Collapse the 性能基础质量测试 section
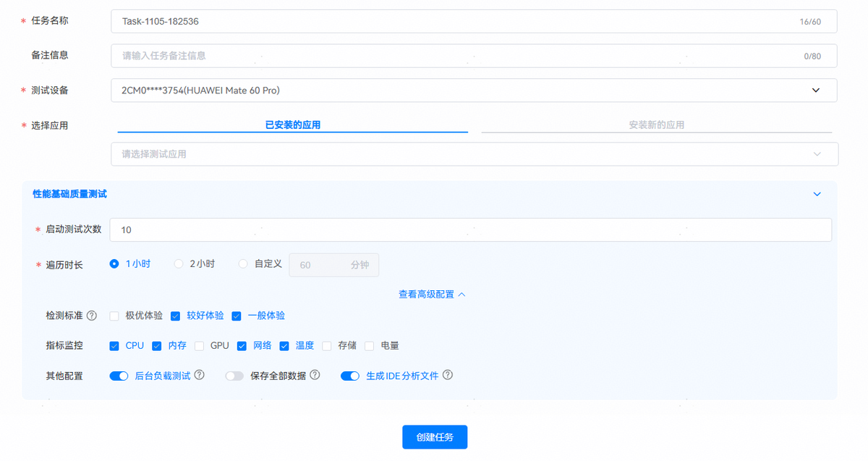 (x=817, y=194)
